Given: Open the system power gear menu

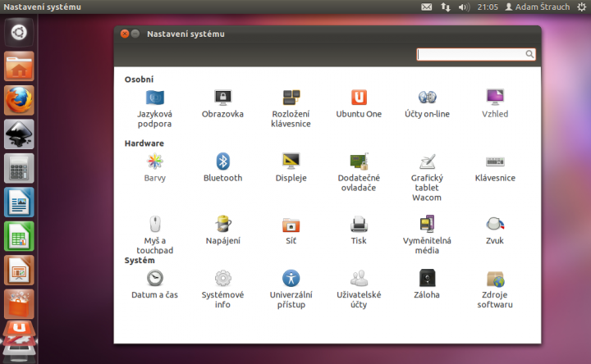Looking at the screenshot, I should tap(582, 7).
